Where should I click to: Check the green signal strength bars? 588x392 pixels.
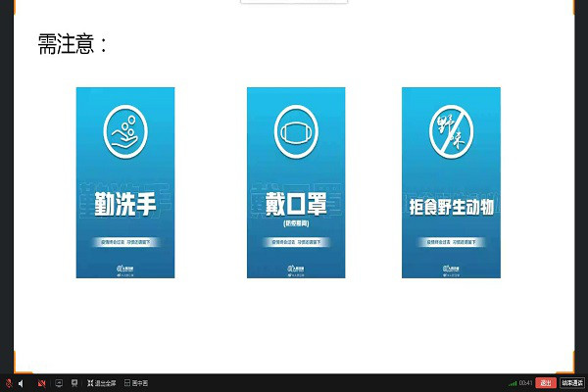(x=512, y=382)
